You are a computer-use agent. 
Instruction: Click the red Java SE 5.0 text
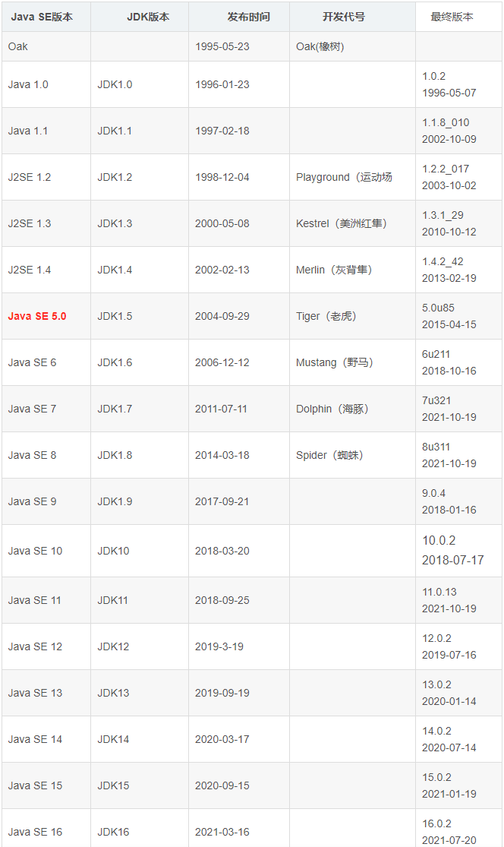click(x=37, y=316)
